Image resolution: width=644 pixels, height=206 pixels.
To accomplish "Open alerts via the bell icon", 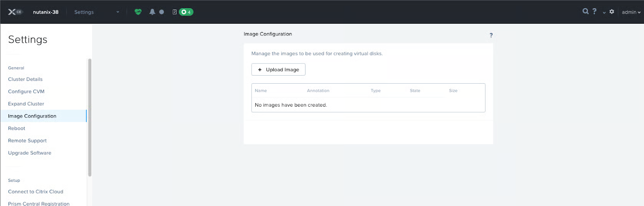I will click(152, 12).
